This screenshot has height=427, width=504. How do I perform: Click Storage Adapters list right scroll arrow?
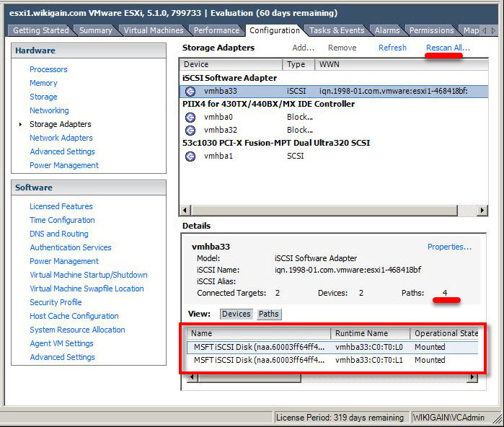coord(482,211)
